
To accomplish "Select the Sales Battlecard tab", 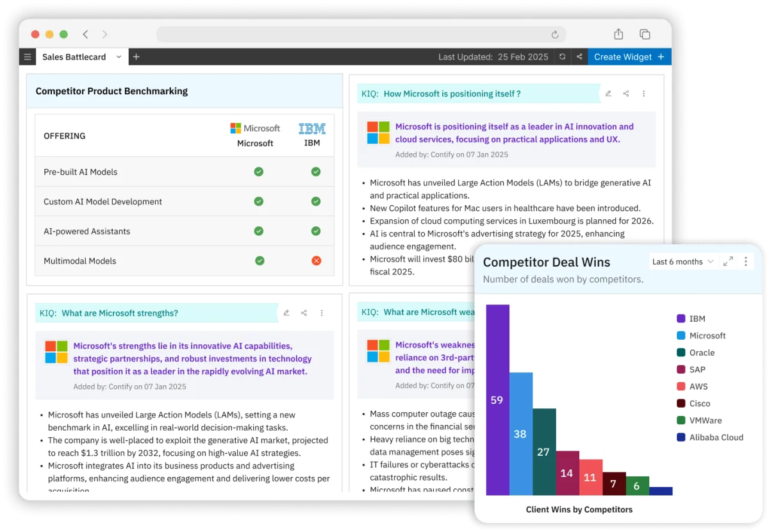I will coord(72,56).
